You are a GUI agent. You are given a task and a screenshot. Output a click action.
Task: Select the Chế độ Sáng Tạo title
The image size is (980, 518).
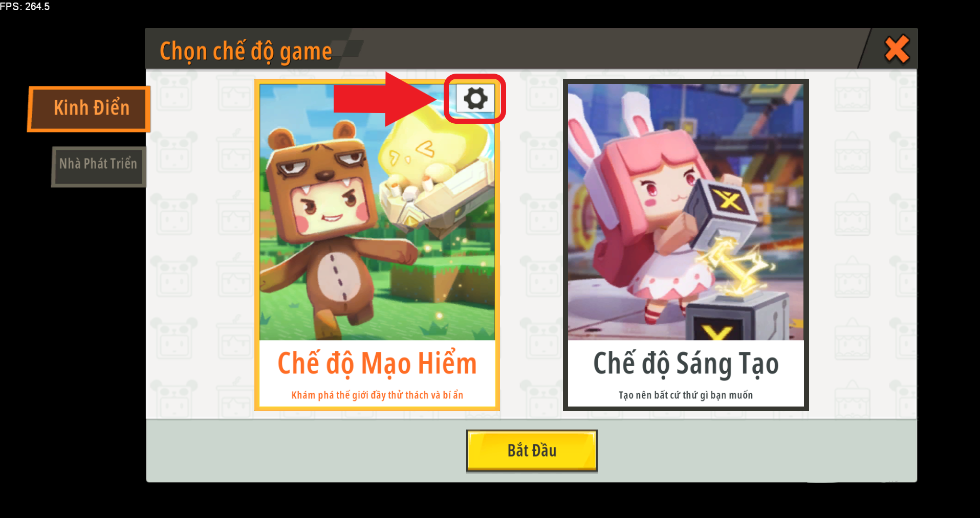[686, 364]
